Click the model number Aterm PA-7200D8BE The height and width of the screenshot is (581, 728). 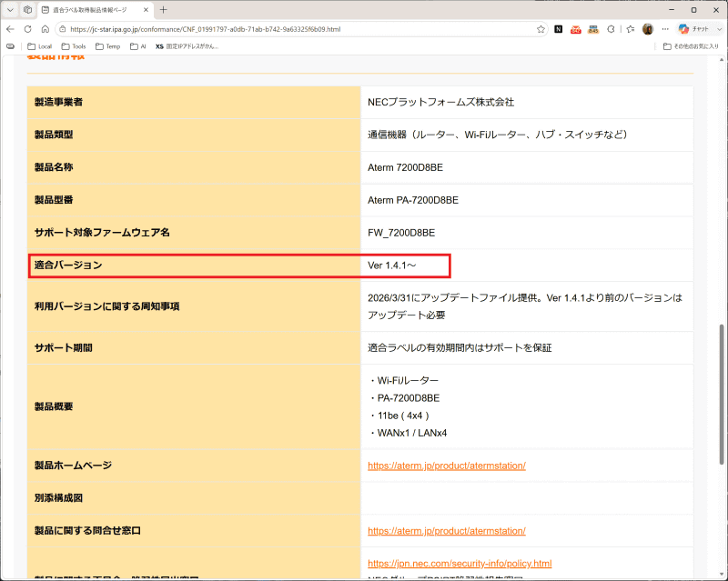coord(413,200)
